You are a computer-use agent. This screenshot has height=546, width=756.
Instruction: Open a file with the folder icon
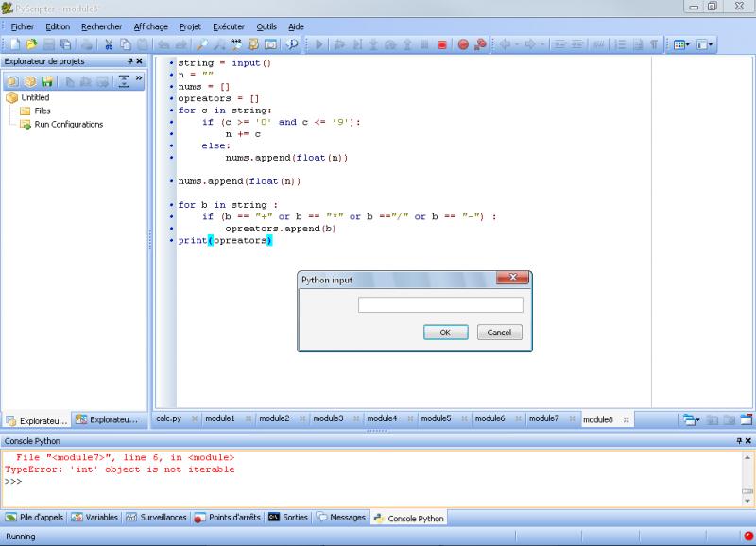point(31,44)
